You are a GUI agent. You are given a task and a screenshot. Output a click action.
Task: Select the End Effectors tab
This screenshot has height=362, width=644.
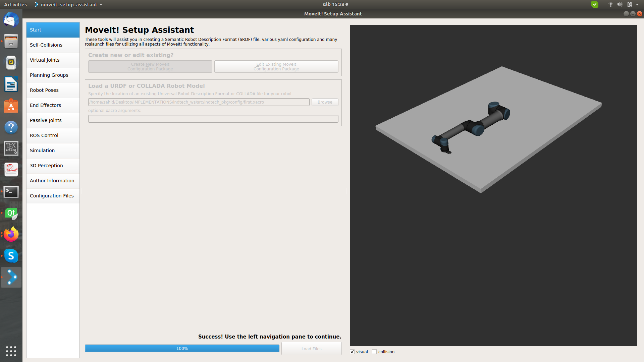coord(53,105)
